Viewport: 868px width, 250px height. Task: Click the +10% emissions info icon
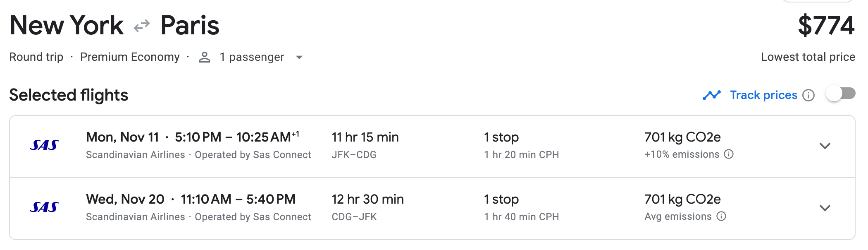pos(730,155)
